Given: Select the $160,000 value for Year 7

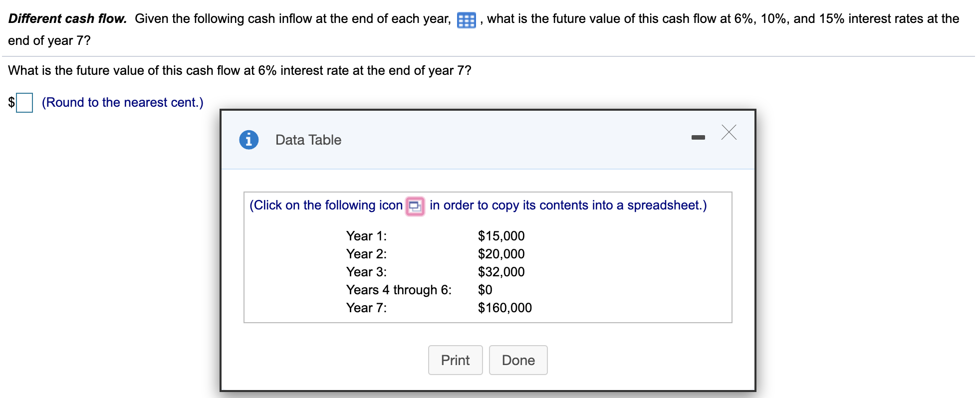Looking at the screenshot, I should pyautogui.click(x=504, y=308).
